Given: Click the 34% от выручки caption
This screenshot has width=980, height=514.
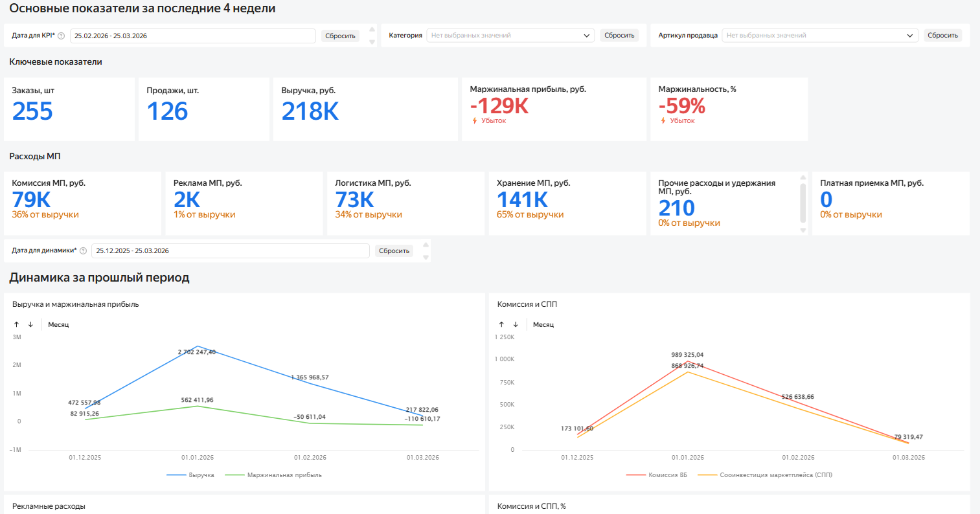Looking at the screenshot, I should (x=369, y=215).
